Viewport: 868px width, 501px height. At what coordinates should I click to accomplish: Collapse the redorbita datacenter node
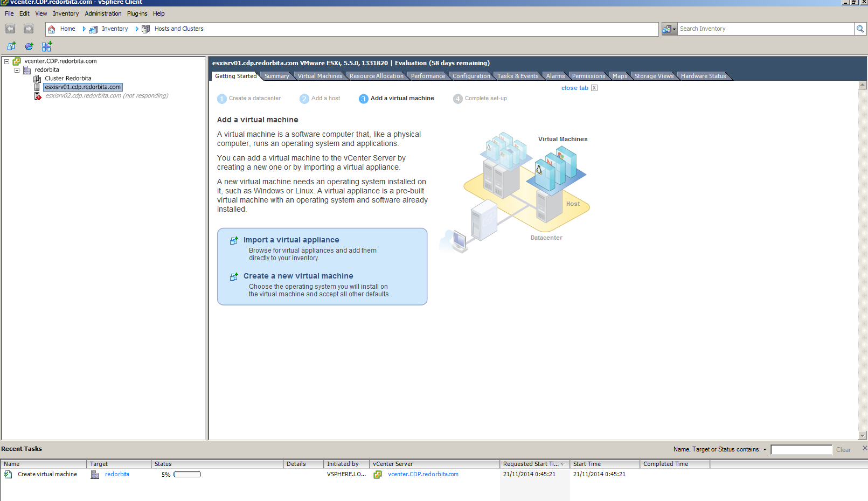click(17, 70)
